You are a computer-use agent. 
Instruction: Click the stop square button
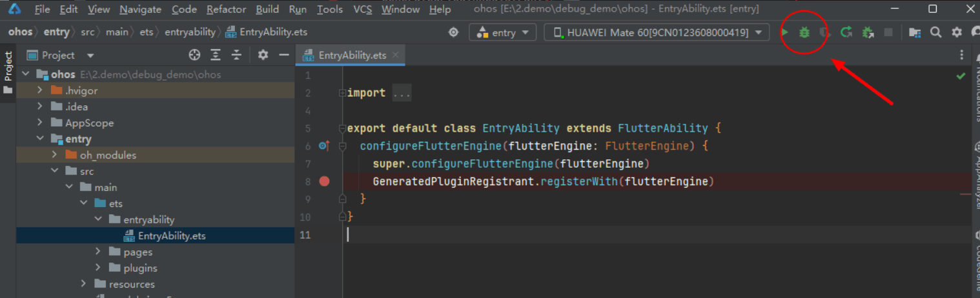pyautogui.click(x=888, y=32)
